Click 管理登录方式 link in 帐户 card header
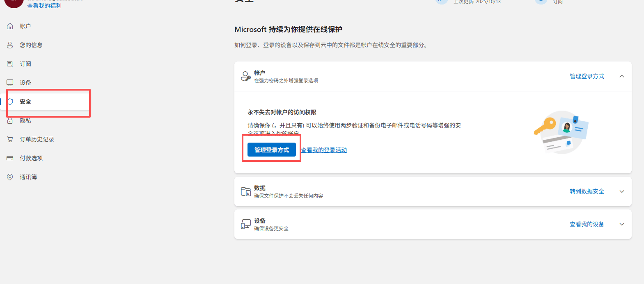The image size is (644, 284). (x=587, y=76)
